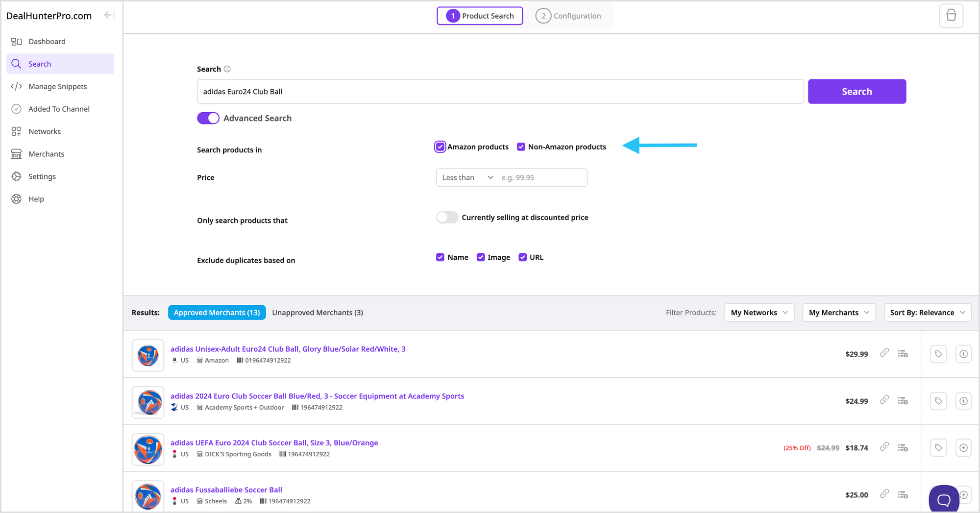Add the Academy Sports ball with plus icon
This screenshot has height=513, width=980.
pyautogui.click(x=963, y=401)
